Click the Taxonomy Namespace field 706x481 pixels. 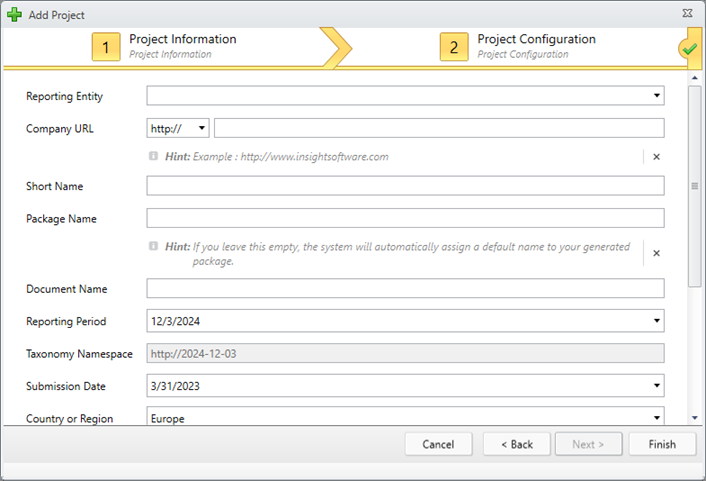(x=405, y=354)
